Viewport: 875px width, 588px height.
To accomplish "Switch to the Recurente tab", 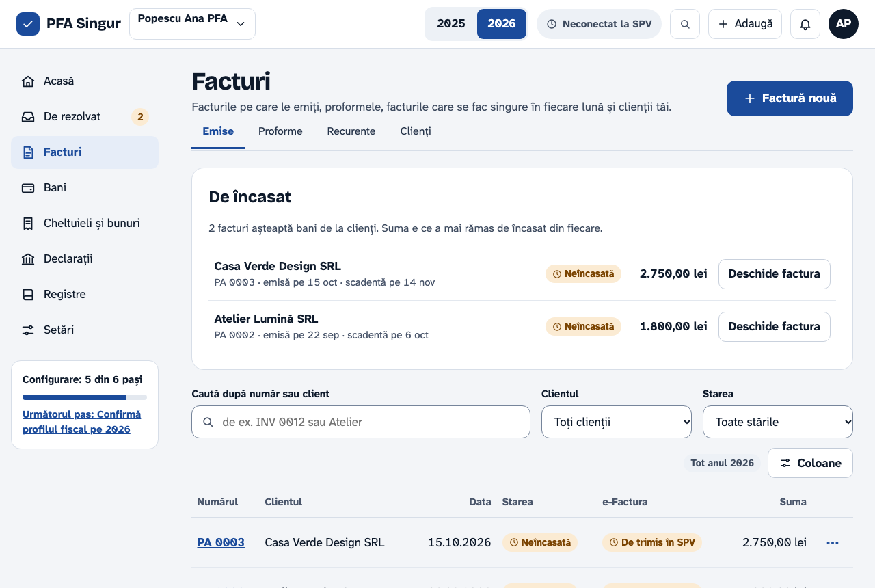I will pos(351,131).
